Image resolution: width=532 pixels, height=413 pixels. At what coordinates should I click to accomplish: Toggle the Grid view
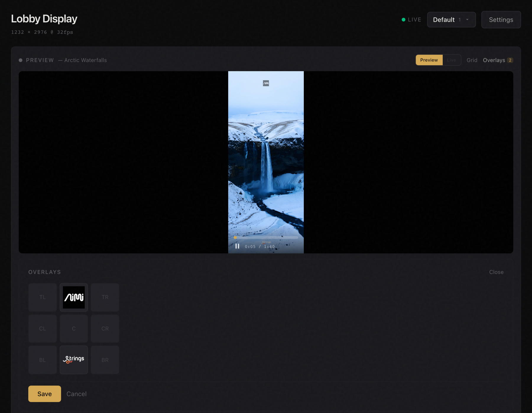point(472,60)
